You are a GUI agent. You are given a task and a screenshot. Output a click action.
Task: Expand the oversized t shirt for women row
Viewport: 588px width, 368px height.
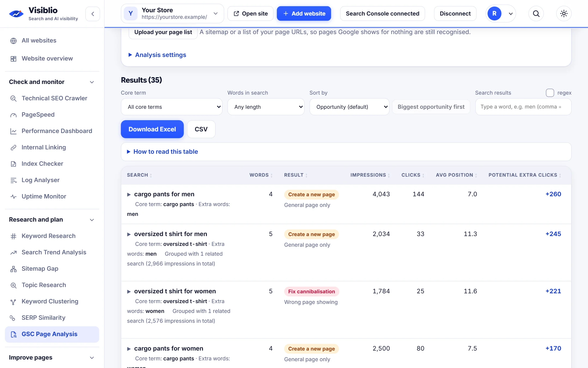tap(129, 291)
